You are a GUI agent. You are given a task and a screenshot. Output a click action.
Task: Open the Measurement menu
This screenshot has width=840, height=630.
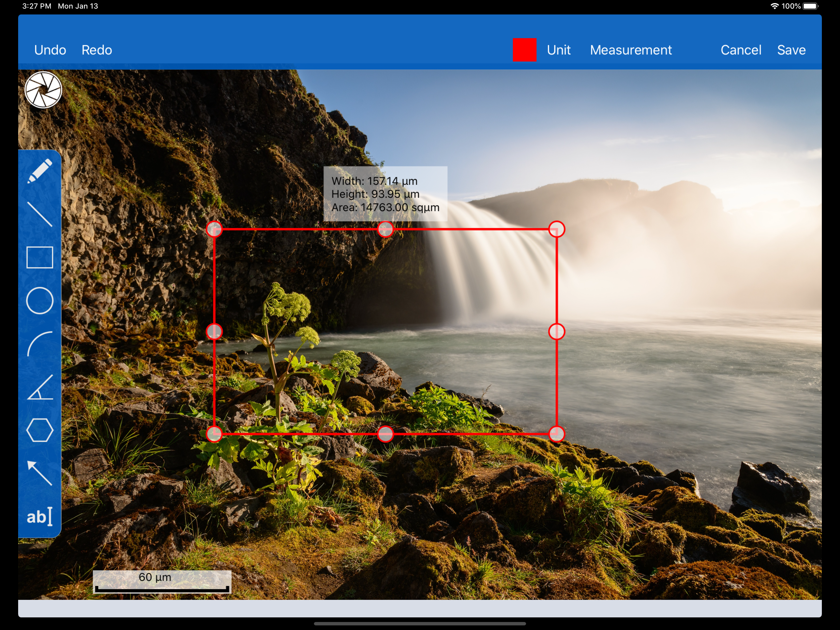point(631,50)
